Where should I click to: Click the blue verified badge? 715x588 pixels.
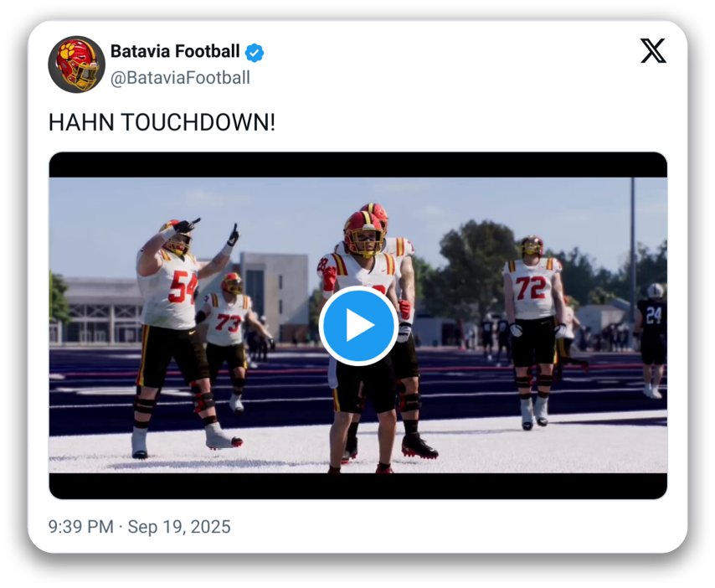pyautogui.click(x=254, y=53)
